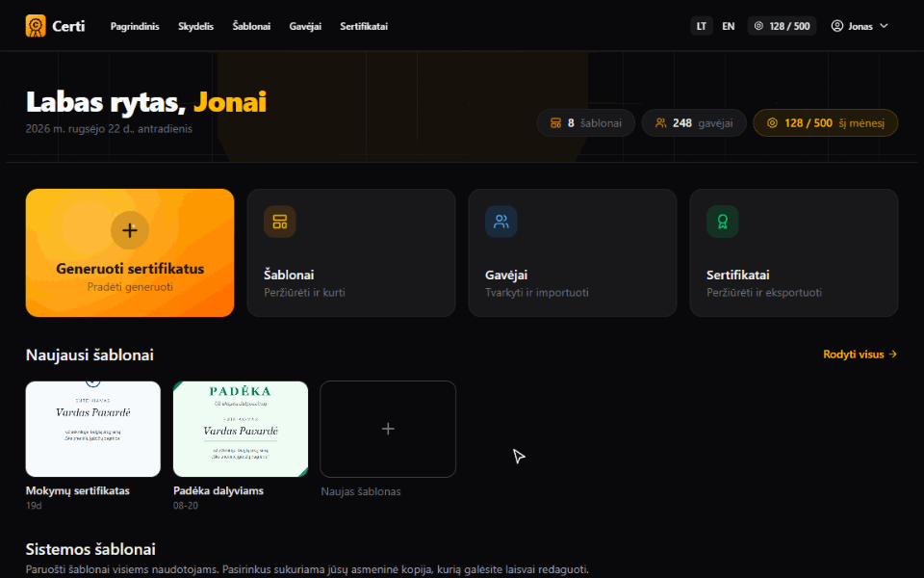Click the recipients icon in 248 gavėjai badge

[660, 123]
